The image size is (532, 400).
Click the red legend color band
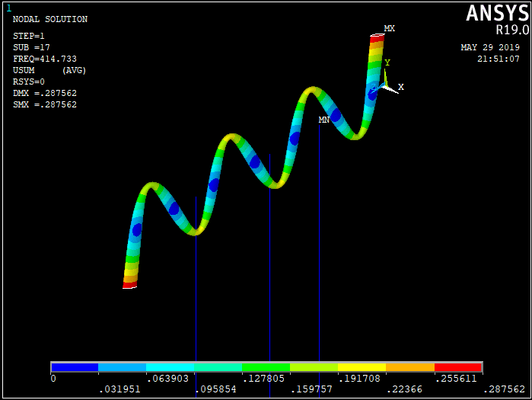(x=458, y=367)
